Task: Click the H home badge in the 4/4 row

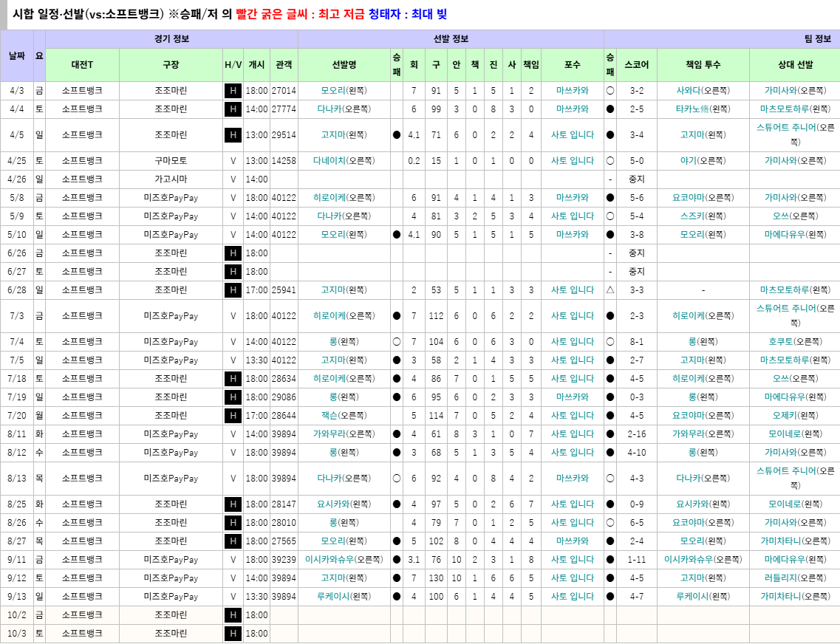Action: point(233,109)
